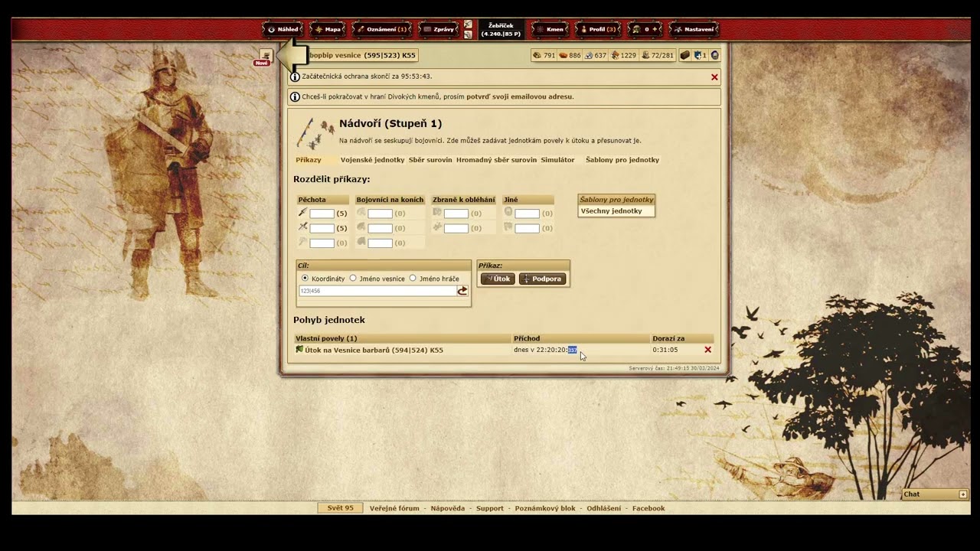Open the Žebříček ranking
Viewport: 980px width, 551px height.
[501, 29]
